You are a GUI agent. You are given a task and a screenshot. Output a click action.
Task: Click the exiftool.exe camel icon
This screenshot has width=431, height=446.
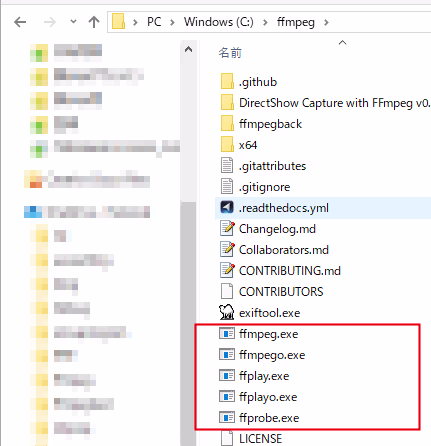click(227, 312)
